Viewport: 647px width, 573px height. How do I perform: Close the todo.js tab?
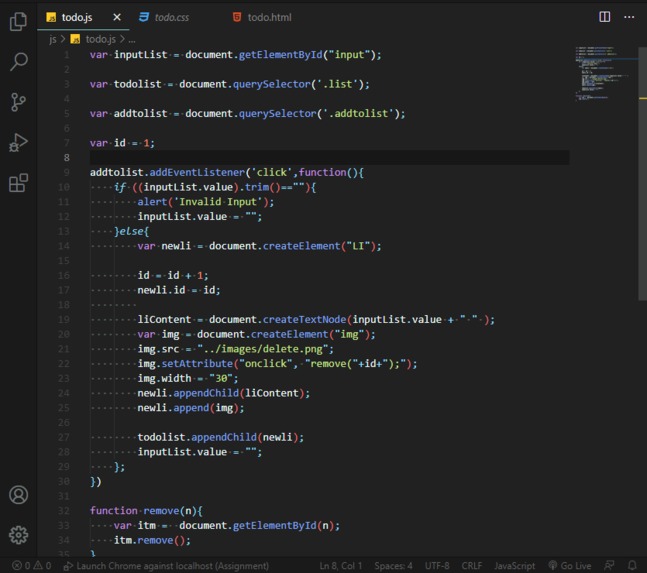117,17
